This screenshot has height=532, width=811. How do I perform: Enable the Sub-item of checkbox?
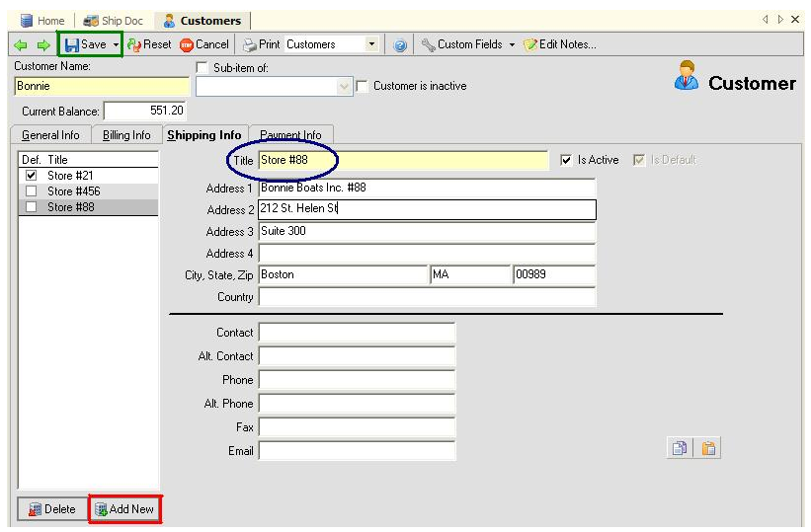point(202,68)
